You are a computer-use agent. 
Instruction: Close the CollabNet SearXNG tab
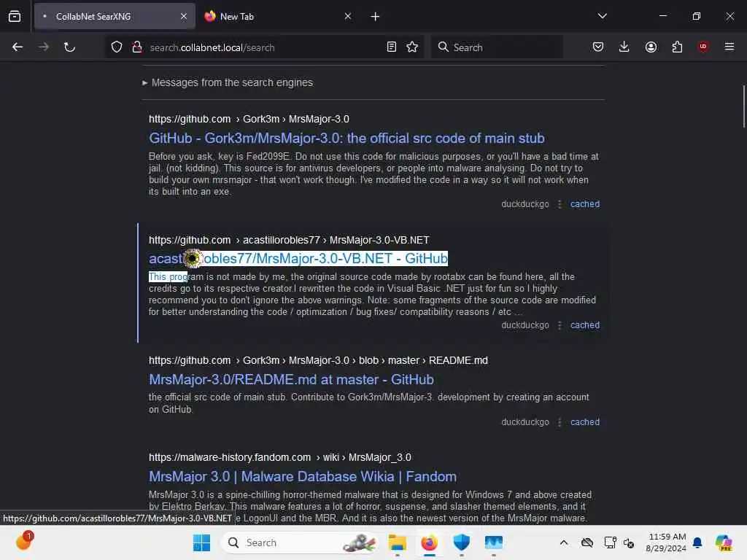pos(184,16)
